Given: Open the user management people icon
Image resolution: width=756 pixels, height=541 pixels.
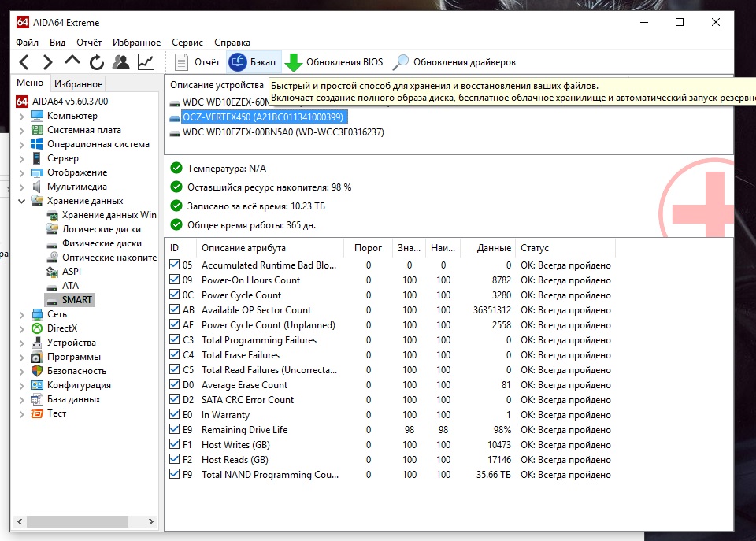Looking at the screenshot, I should (120, 62).
